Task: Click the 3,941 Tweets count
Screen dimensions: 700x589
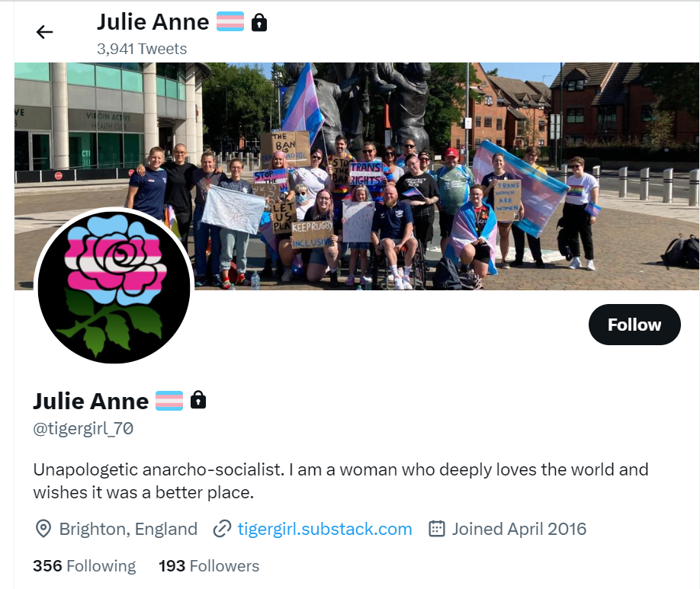Action: click(142, 49)
